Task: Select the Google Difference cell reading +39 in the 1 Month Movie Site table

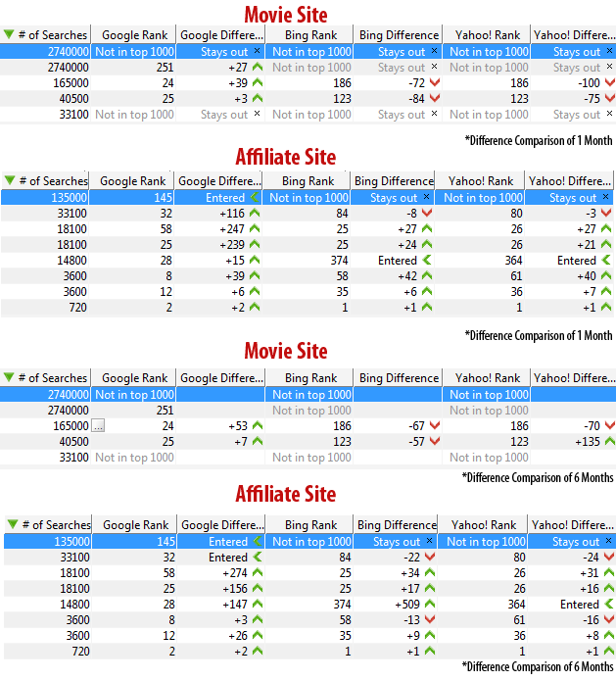Action: coord(221,82)
